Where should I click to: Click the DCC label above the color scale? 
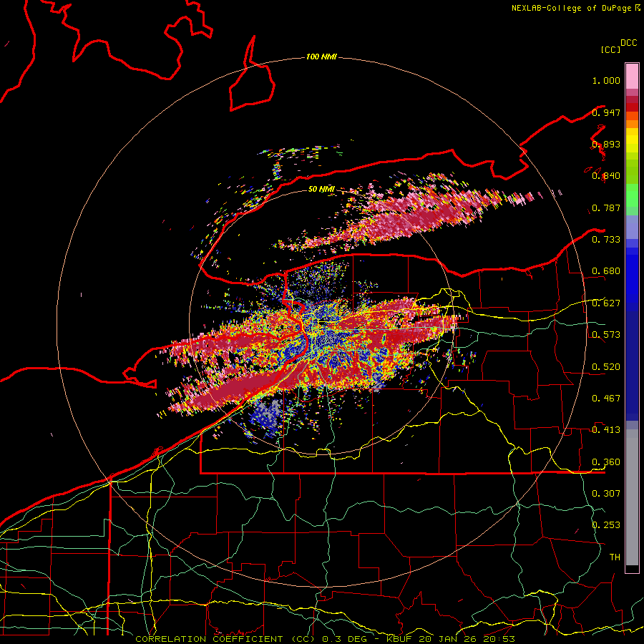point(629,43)
